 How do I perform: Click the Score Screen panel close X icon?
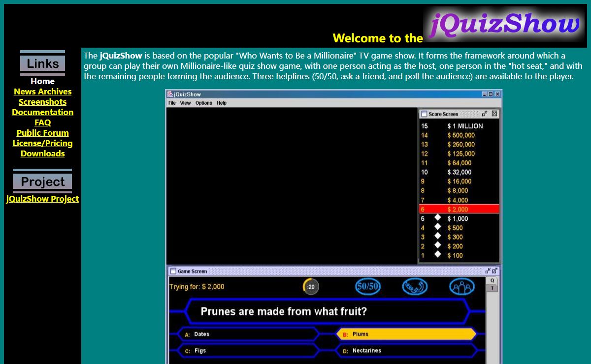point(494,114)
